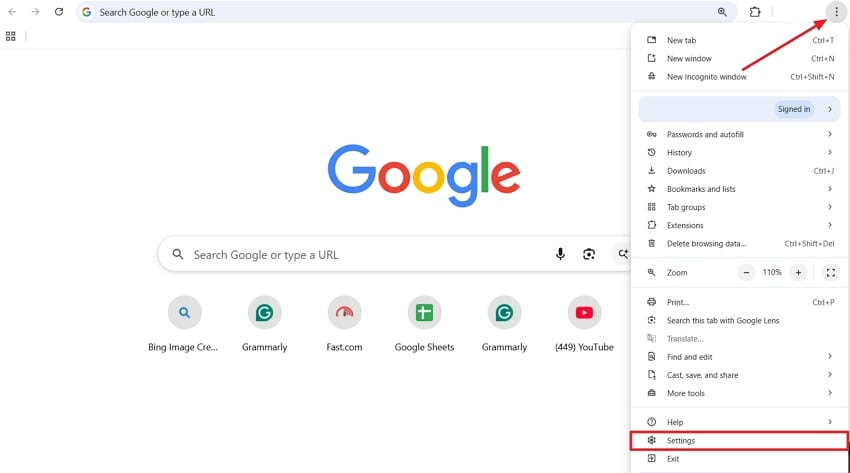Select New window menu entry
The image size is (850, 473).
click(739, 59)
